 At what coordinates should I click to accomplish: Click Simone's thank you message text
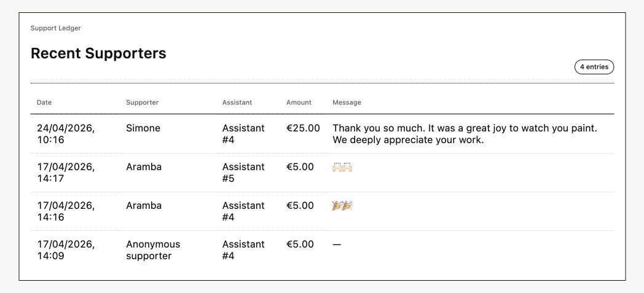tap(464, 134)
